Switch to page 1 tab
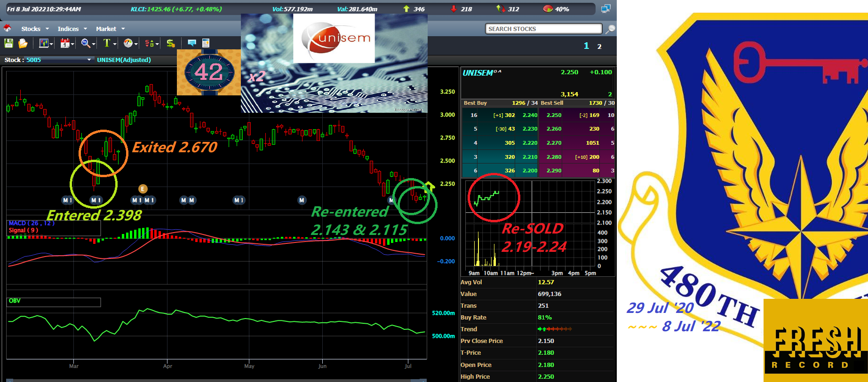 [x=586, y=46]
